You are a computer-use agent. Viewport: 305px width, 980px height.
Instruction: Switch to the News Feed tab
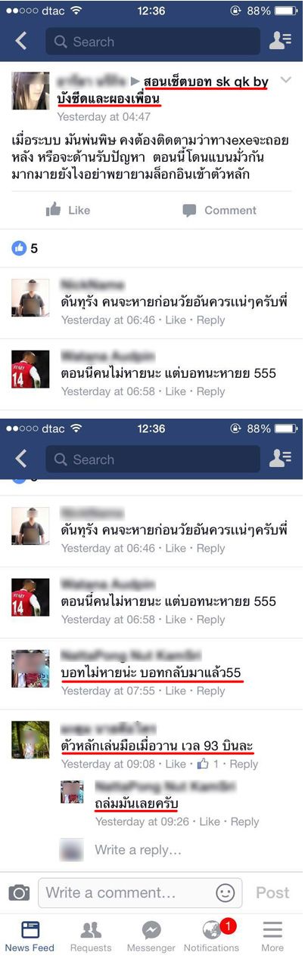[x=30, y=935]
